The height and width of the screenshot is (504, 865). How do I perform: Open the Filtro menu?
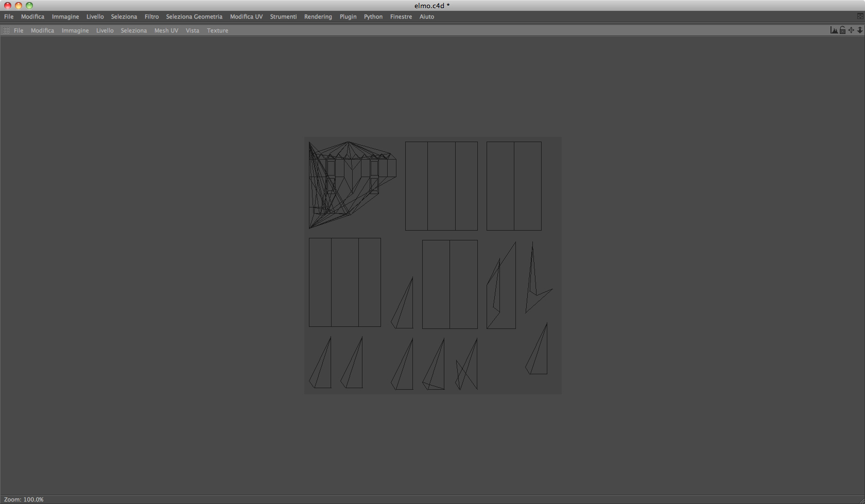click(151, 16)
